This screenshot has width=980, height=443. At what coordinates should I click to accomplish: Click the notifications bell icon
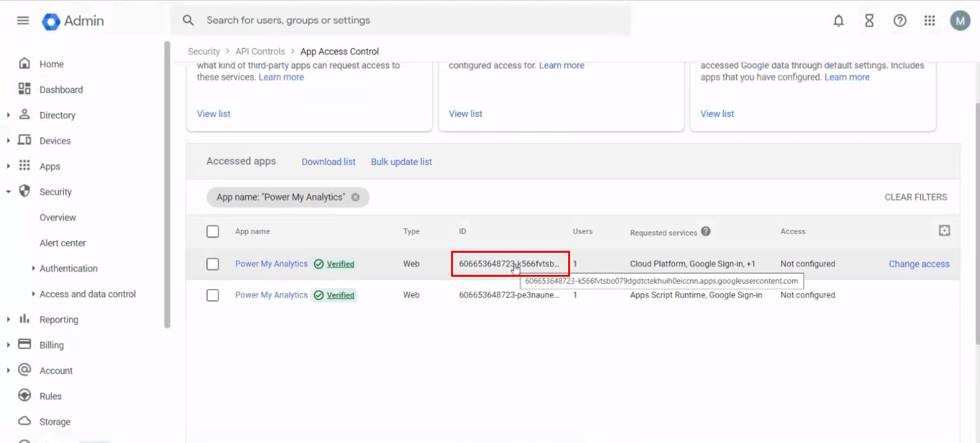838,21
